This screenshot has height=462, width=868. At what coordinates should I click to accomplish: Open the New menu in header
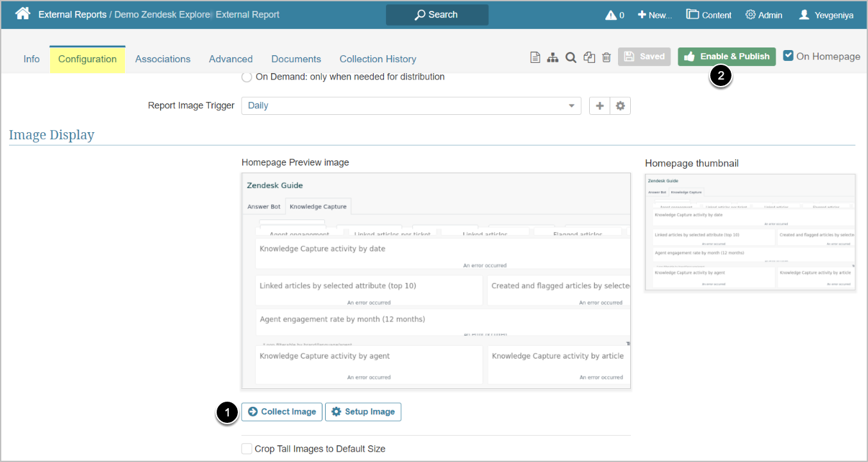[x=655, y=15]
